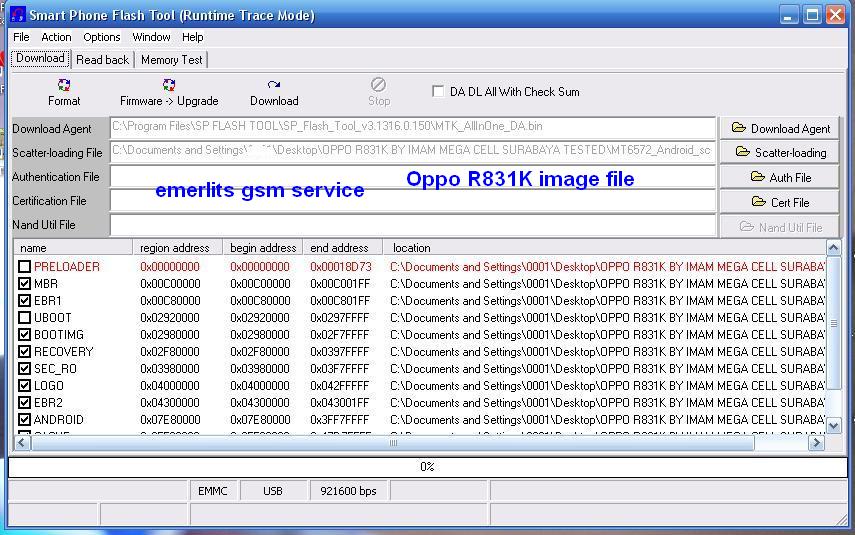Select the RECOVERY row name

[x=64, y=352]
